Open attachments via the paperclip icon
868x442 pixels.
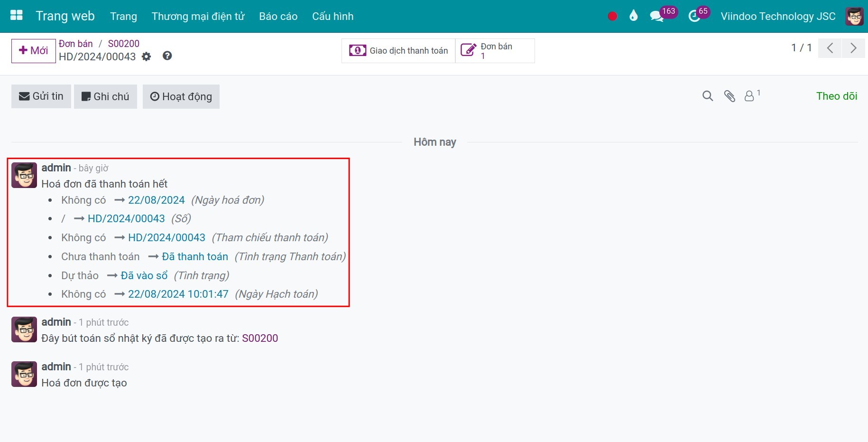pos(729,96)
